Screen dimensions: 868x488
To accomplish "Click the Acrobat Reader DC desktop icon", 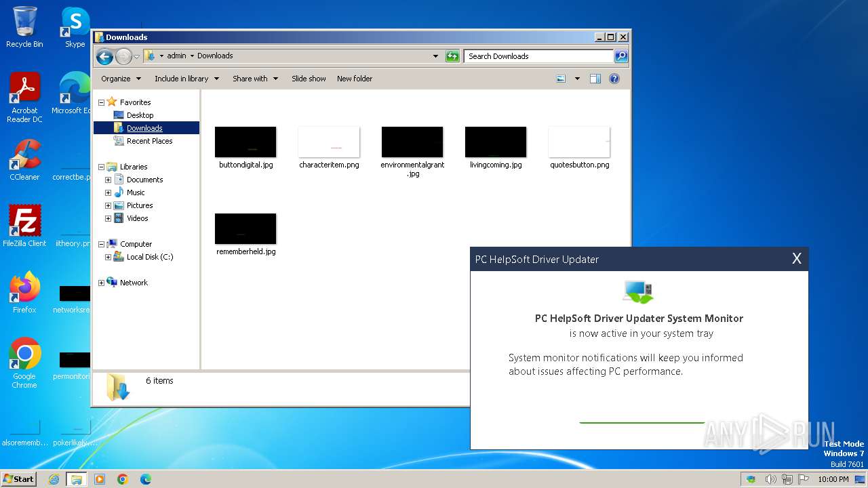I will coord(24,98).
